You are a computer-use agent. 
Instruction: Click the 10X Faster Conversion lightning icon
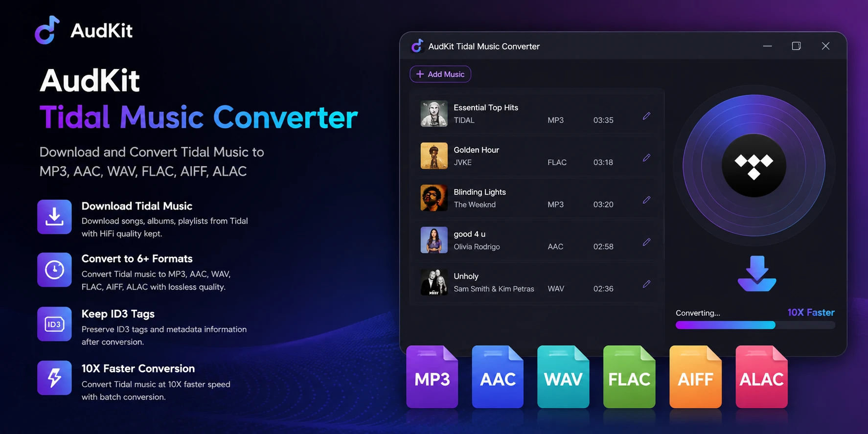[x=54, y=378]
